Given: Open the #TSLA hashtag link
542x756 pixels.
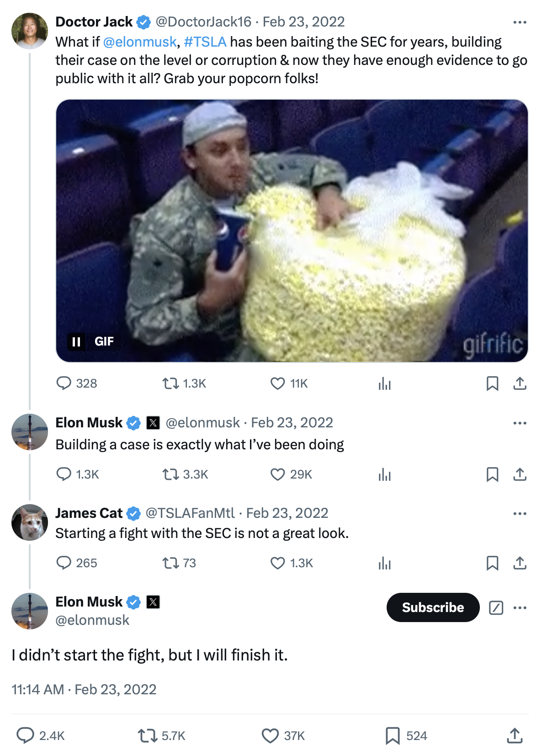Looking at the screenshot, I should (205, 42).
